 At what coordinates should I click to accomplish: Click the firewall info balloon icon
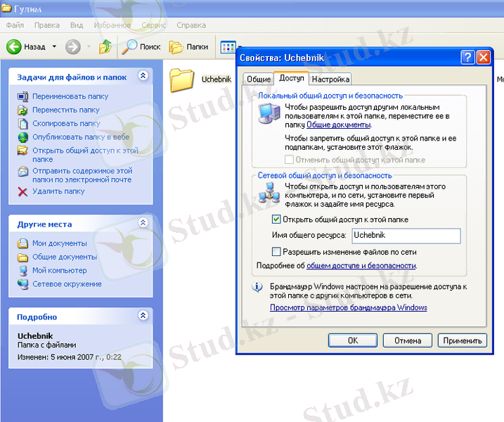point(257,287)
